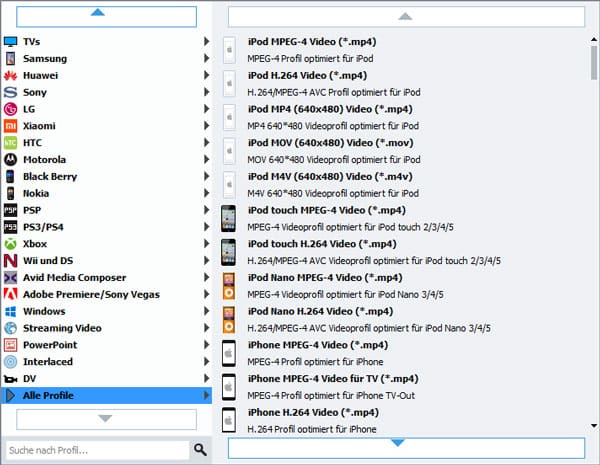Select the Motorola category

[106, 160]
